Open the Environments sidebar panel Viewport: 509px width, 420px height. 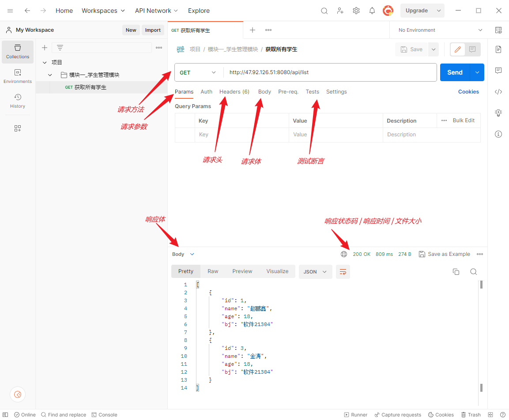(18, 76)
